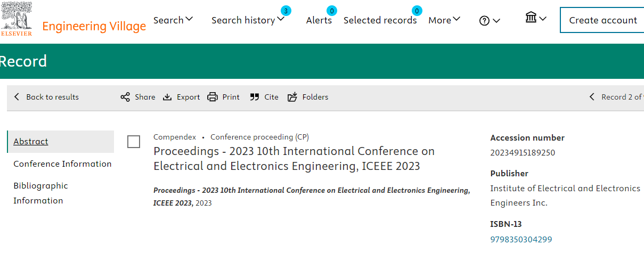
Task: Jump to Bibliographic Information section
Action: click(41, 193)
